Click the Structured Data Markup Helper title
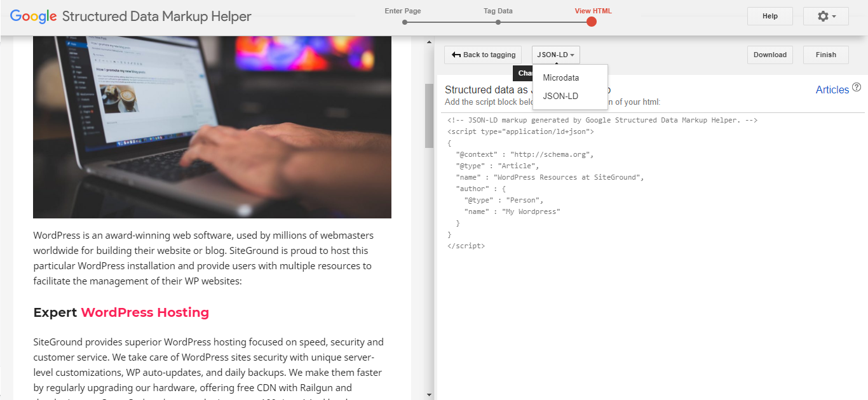 (x=156, y=17)
